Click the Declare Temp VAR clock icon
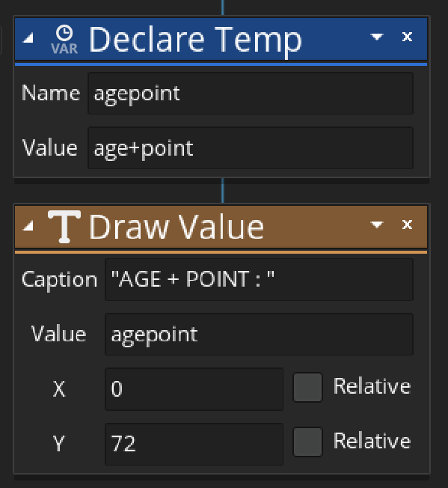This screenshot has width=448, height=488. click(x=64, y=40)
